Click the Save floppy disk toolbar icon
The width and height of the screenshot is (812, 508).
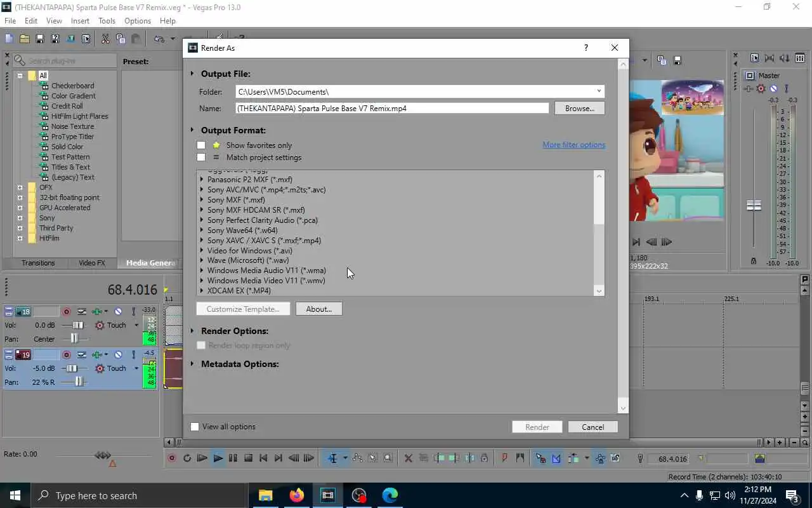tap(39, 39)
